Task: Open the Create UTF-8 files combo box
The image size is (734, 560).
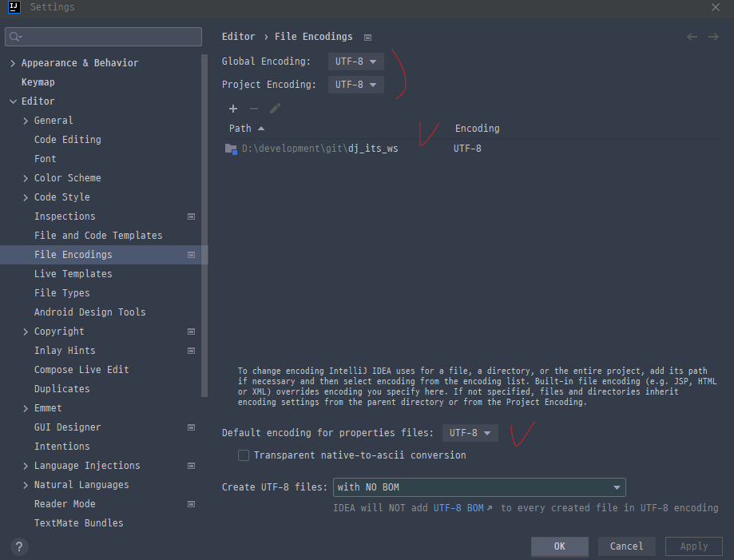Action: click(x=479, y=487)
